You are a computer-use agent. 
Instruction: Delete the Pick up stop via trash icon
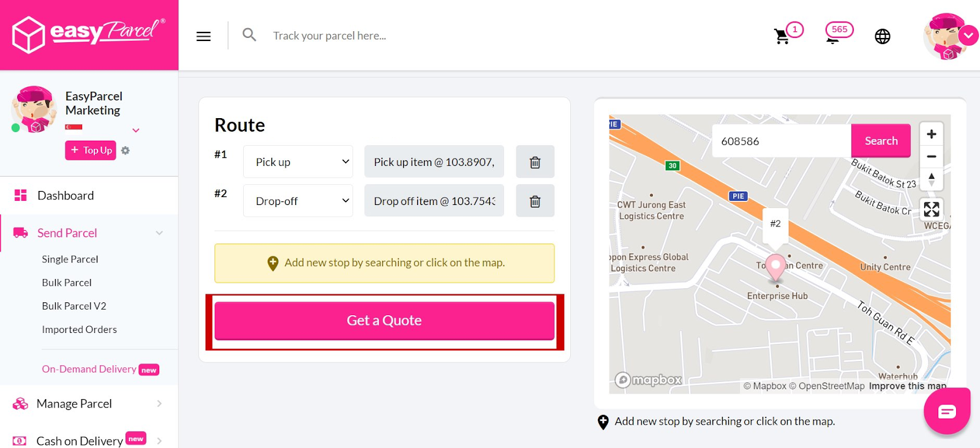535,162
